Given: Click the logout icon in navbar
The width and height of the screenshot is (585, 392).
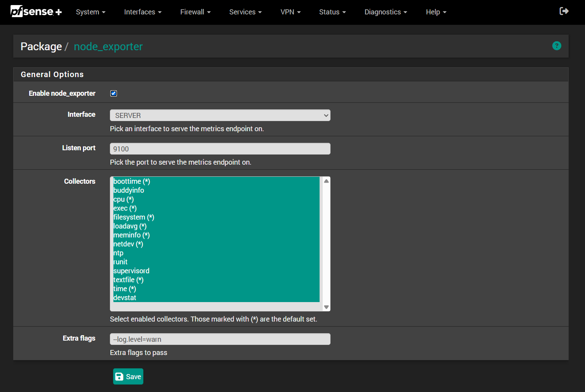Looking at the screenshot, I should coord(564,11).
